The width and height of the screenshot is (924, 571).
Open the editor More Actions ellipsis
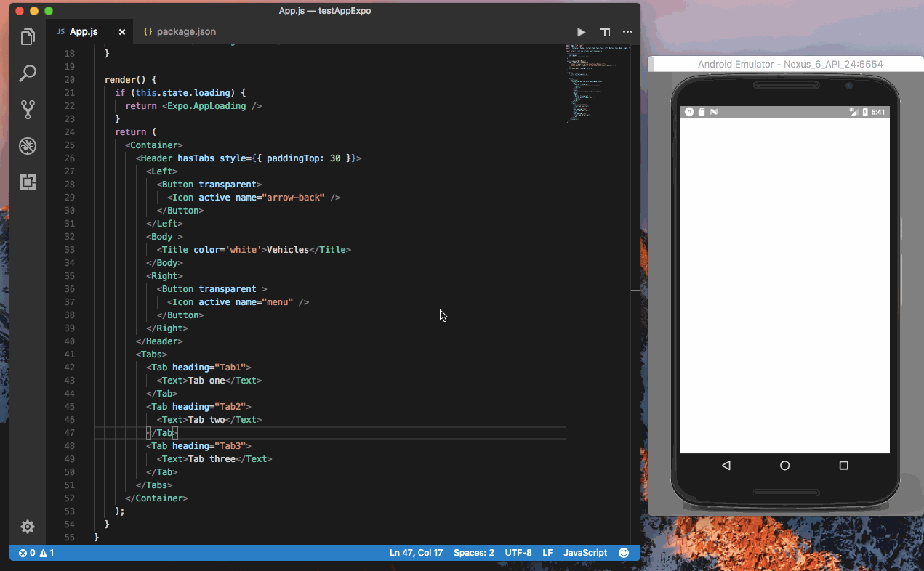click(627, 32)
